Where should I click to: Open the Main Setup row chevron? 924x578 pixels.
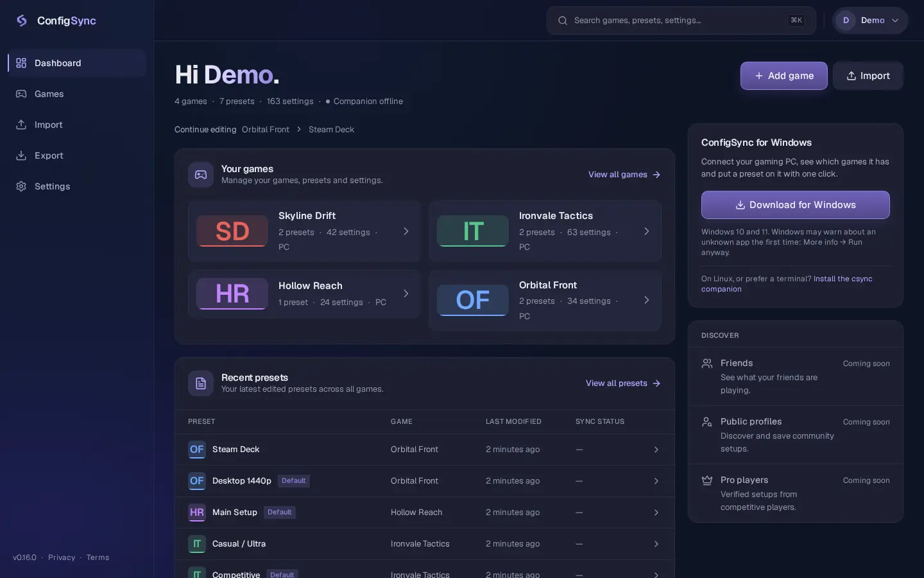click(x=656, y=512)
